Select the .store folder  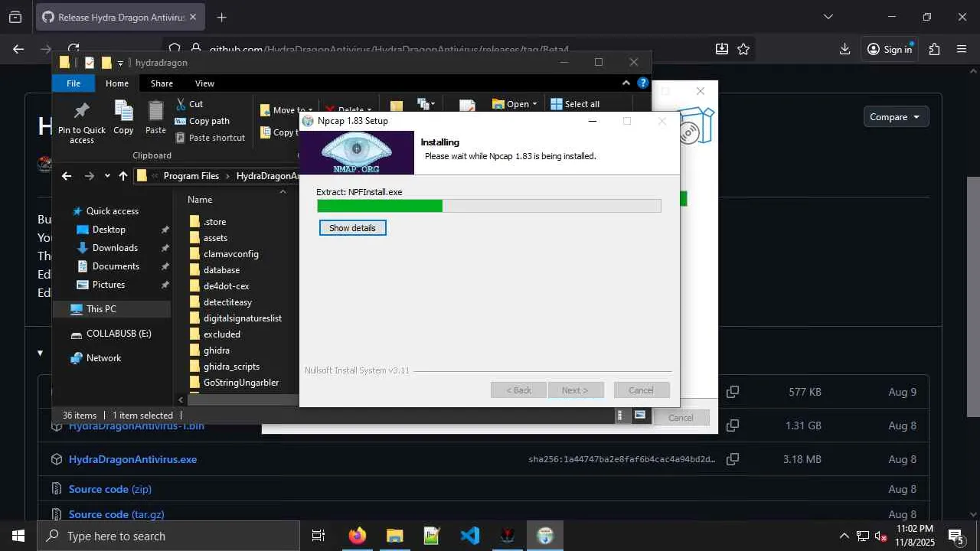214,222
